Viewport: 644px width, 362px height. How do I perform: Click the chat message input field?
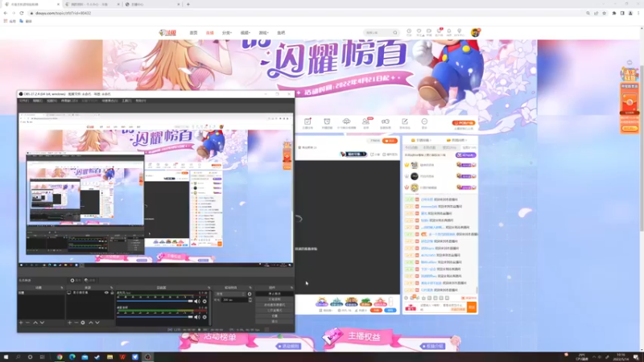tap(442, 307)
